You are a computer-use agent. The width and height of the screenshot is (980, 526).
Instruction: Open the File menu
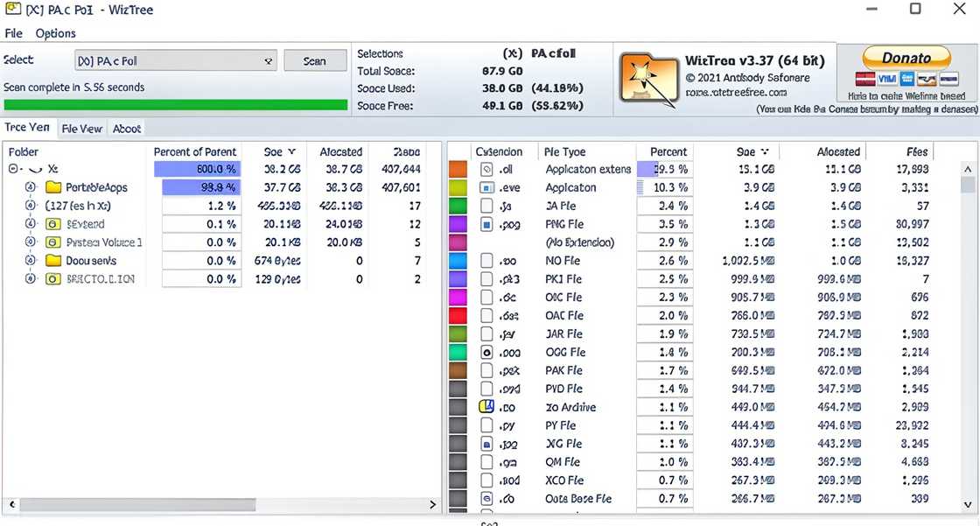(x=14, y=33)
